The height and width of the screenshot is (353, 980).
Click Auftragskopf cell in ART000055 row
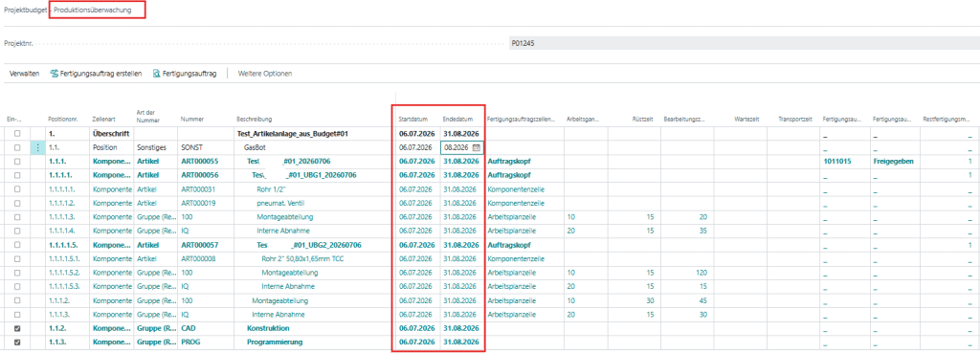509,161
